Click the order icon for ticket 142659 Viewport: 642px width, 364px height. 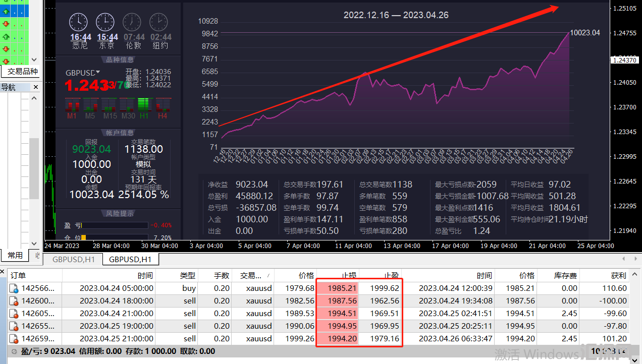click(14, 339)
